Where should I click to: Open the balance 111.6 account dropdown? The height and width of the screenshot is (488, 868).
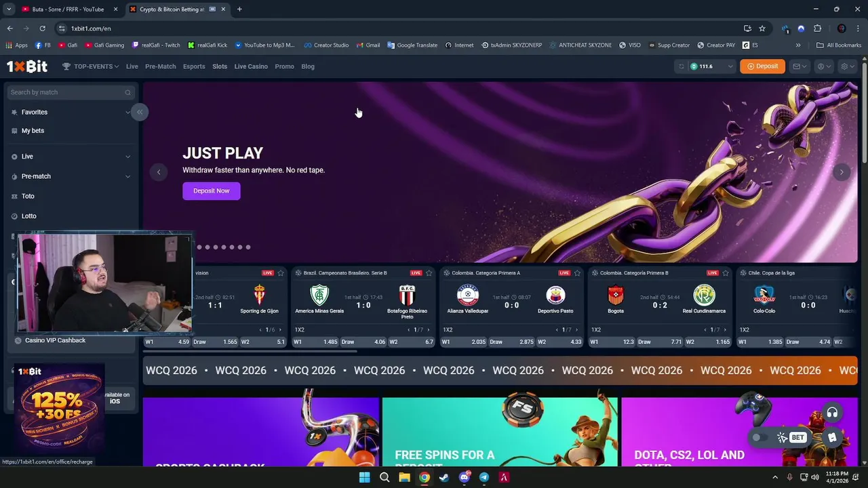pyautogui.click(x=712, y=66)
